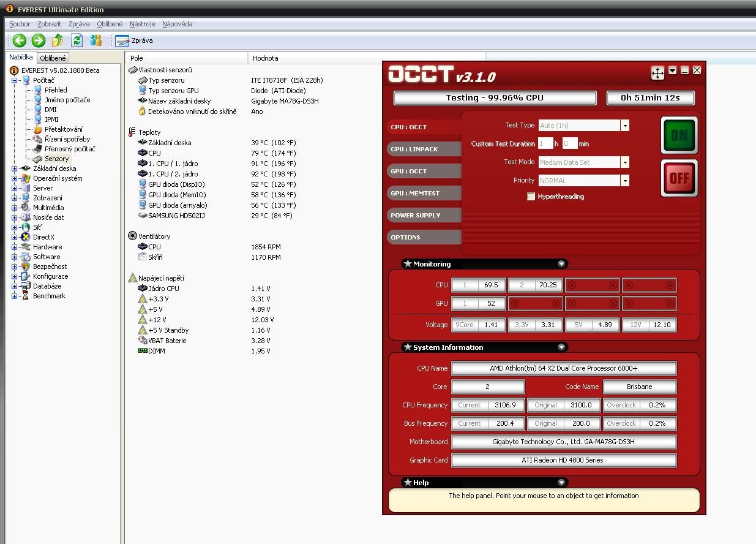The height and width of the screenshot is (544, 756).
Task: Go forward with the green right arrow
Action: pyautogui.click(x=39, y=40)
